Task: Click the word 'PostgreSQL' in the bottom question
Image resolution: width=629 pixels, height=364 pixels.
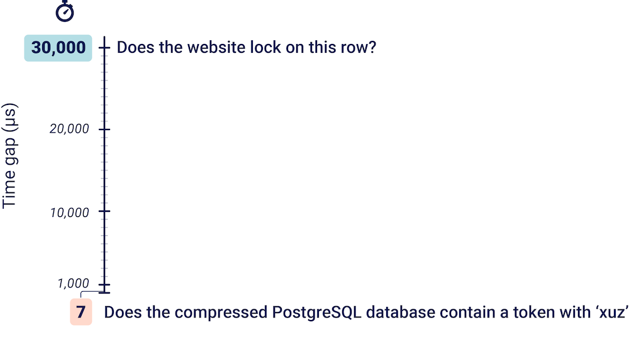Action: [x=317, y=312]
